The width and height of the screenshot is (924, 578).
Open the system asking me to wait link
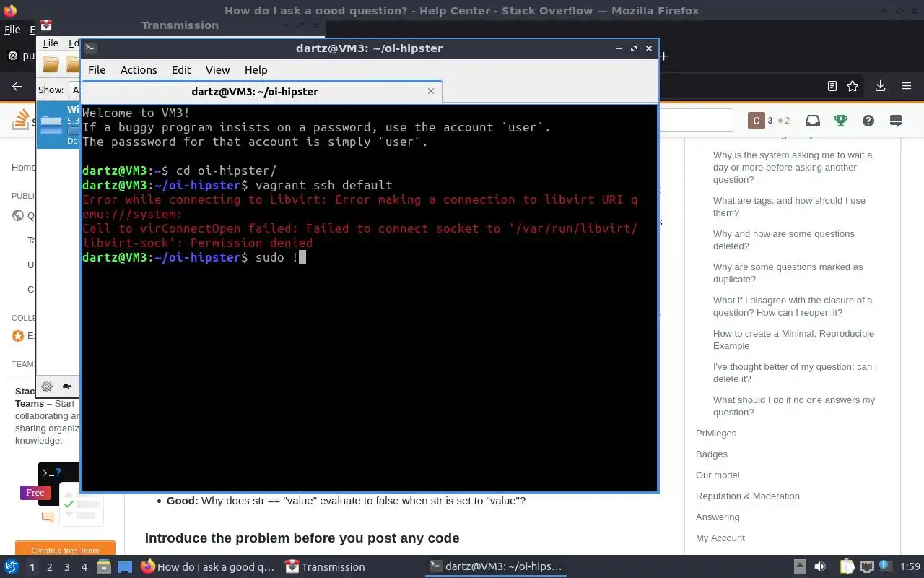pos(793,168)
